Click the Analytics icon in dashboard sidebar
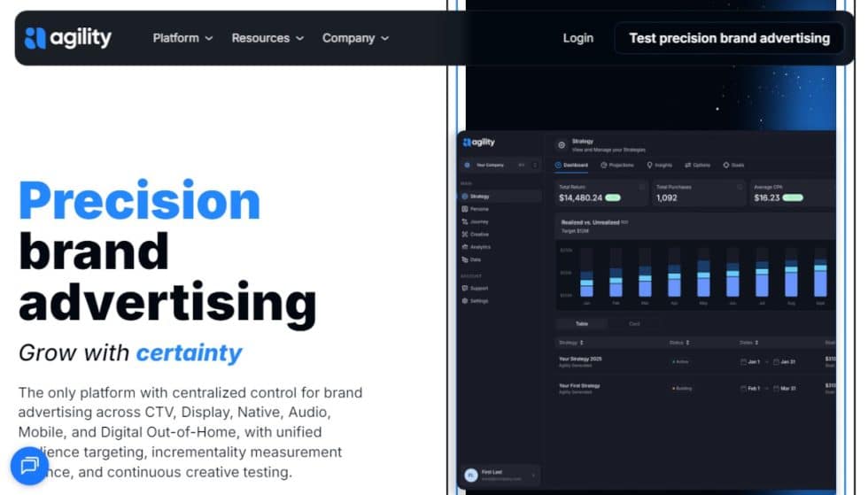Image resolution: width=868 pixels, height=495 pixels. [x=465, y=247]
